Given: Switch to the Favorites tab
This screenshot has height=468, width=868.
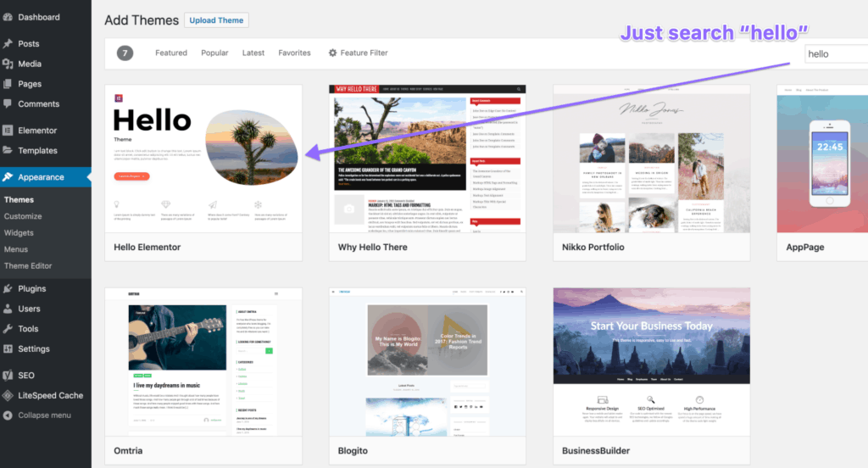Looking at the screenshot, I should [x=294, y=53].
